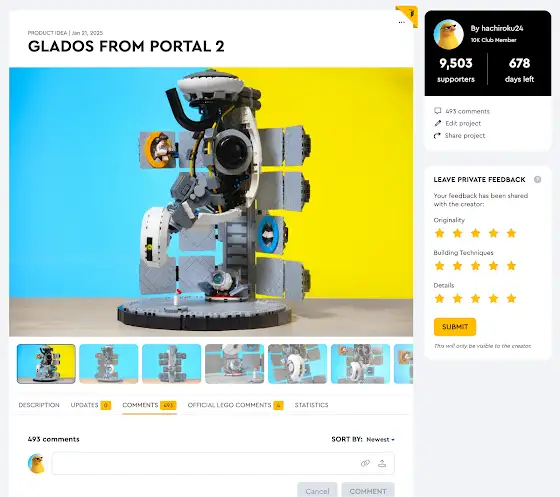This screenshot has height=497, width=560.
Task: Open the three-dot options menu
Action: (x=401, y=22)
